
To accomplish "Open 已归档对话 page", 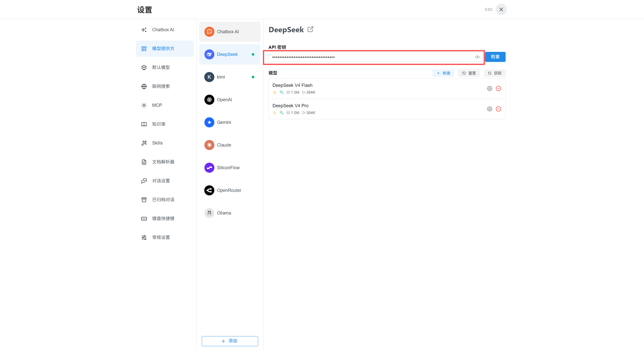I will (165, 200).
